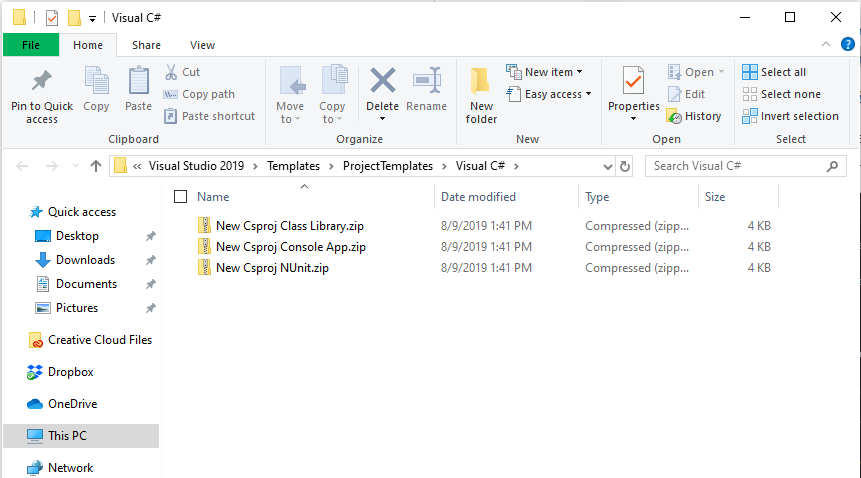Image resolution: width=861 pixels, height=478 pixels.
Task: Toggle the select-all items checkbox
Action: [x=180, y=196]
